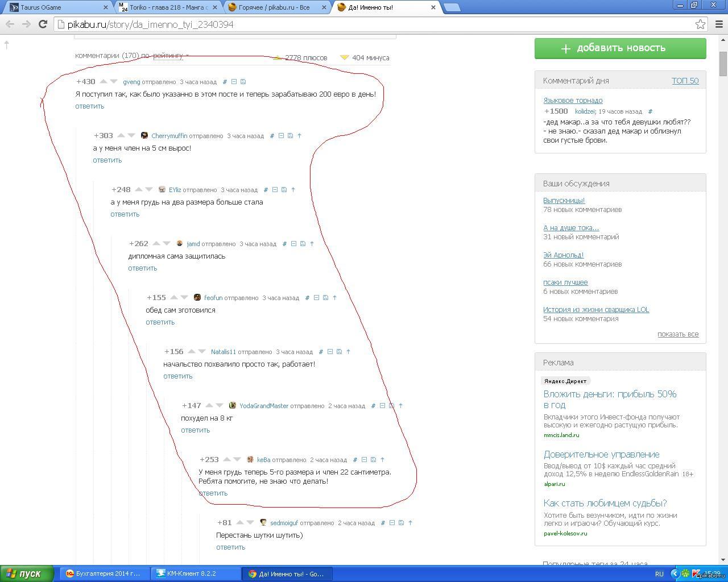Screen dimensions: 728x582
Task: Open the 'ТОП 50' link
Action: click(685, 81)
